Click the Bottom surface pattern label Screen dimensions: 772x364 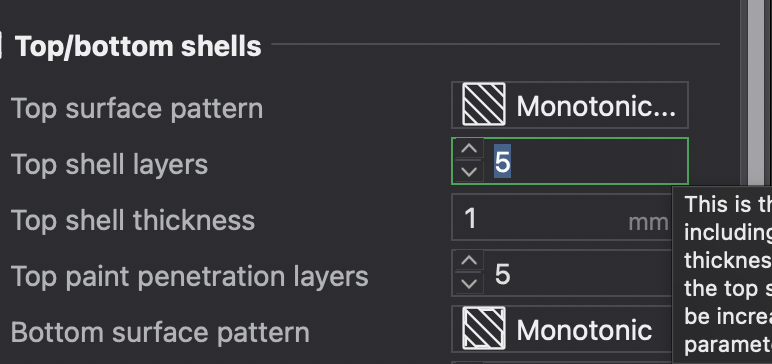(160, 332)
